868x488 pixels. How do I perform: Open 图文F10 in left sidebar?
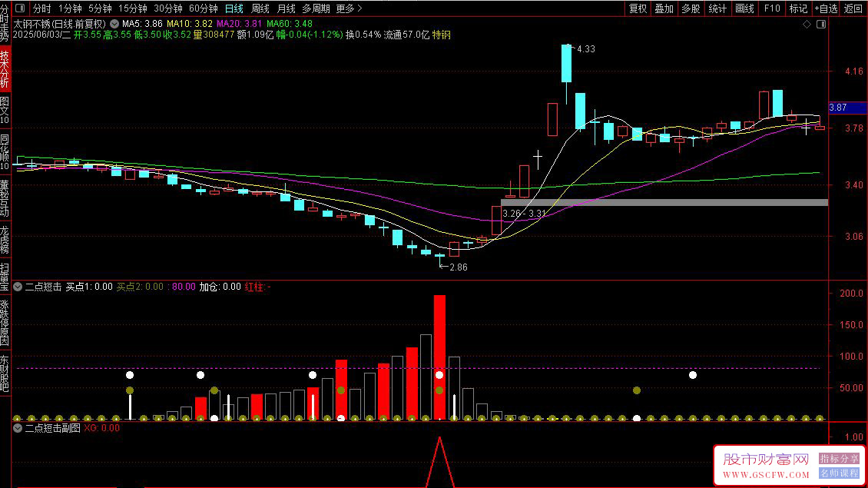pyautogui.click(x=5, y=110)
